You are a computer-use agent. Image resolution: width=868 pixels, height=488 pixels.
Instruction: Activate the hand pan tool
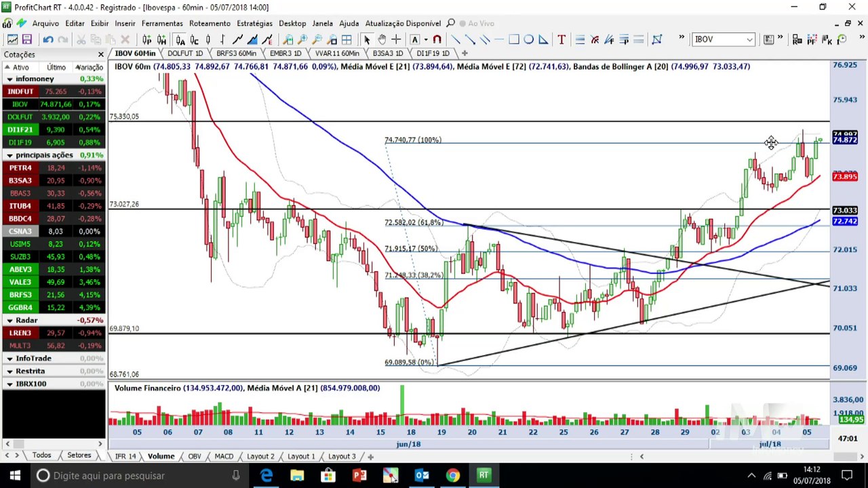tap(382, 40)
